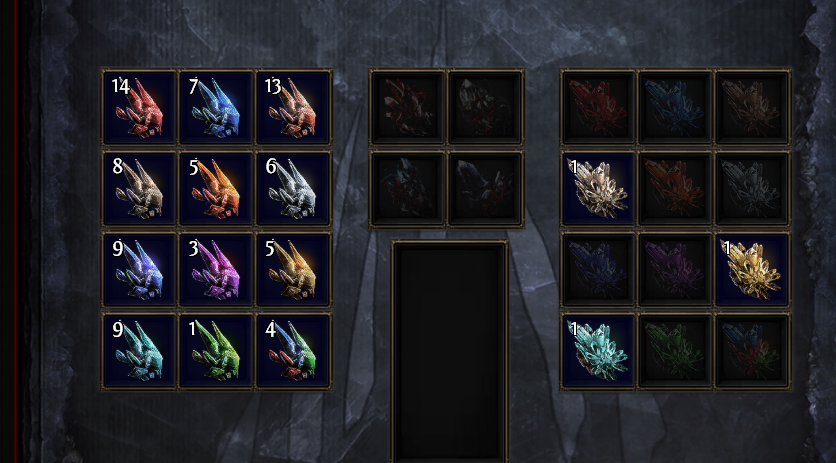Image resolution: width=836 pixels, height=463 pixels.
Task: Select the multicolor crystal stack of 4
Action: pos(293,351)
